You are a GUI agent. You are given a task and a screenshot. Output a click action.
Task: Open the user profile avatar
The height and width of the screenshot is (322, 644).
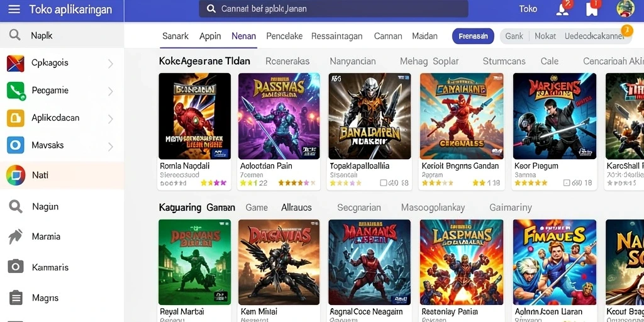(x=625, y=9)
